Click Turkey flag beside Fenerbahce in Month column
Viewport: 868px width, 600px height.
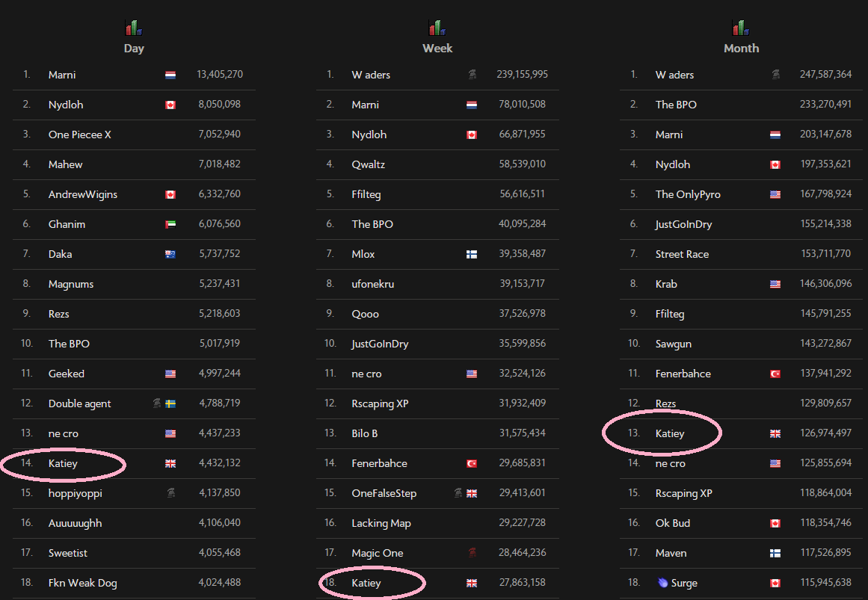pos(775,374)
